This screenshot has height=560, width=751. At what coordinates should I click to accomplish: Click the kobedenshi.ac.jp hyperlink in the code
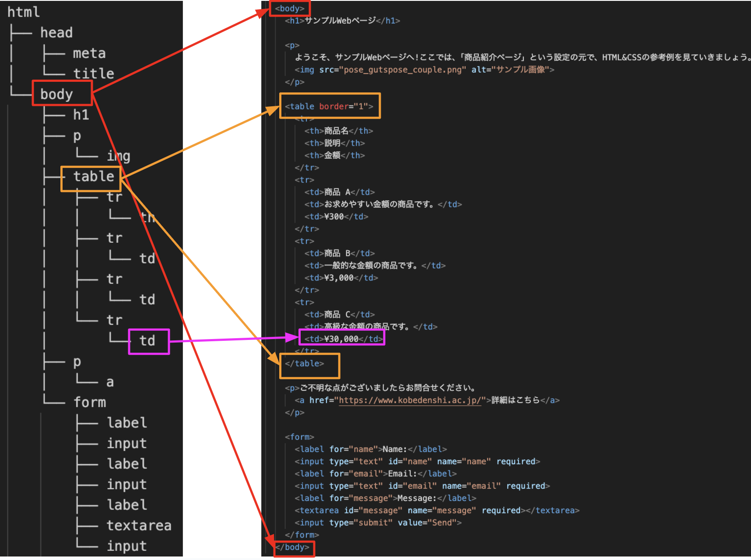[409, 400]
